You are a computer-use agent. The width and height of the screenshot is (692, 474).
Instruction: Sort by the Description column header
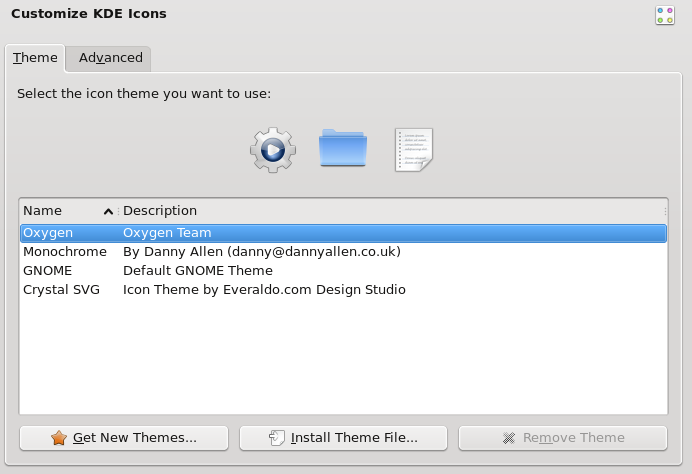click(x=160, y=211)
